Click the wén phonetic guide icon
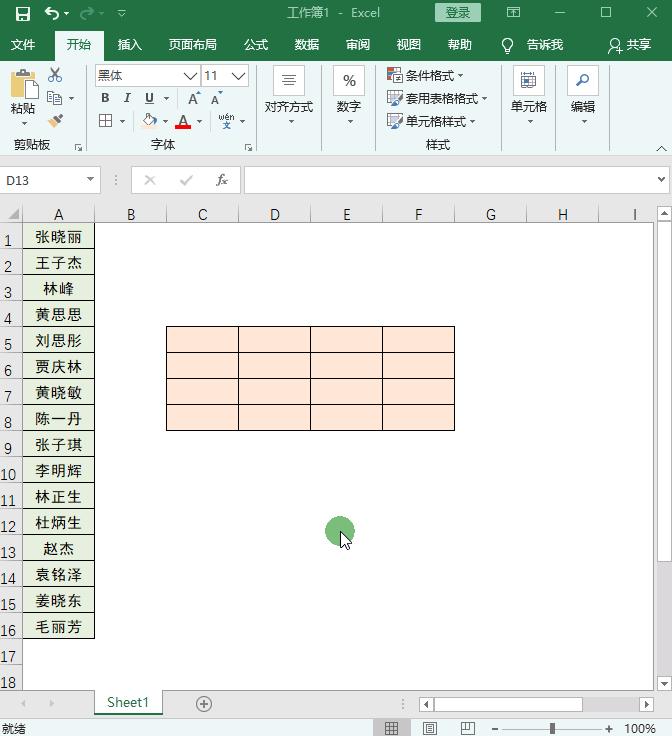672x736 pixels. click(226, 121)
